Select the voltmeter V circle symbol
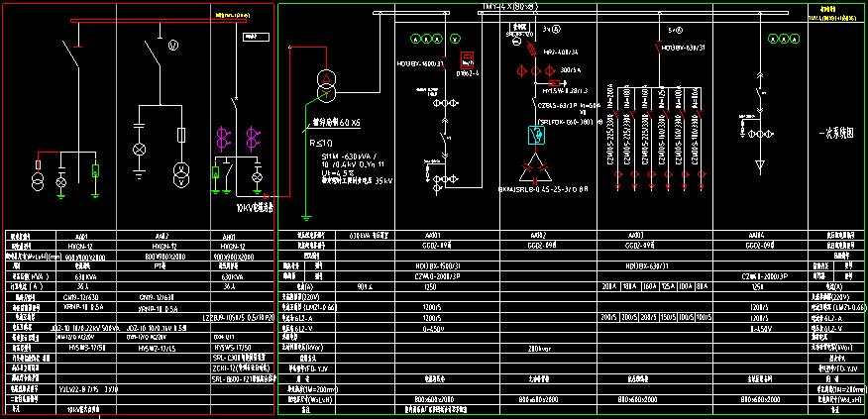868x419 pixels. pyautogui.click(x=171, y=46)
